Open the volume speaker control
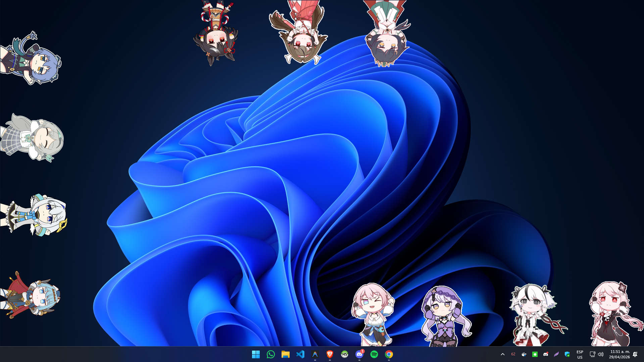This screenshot has height=362, width=644. point(601,354)
